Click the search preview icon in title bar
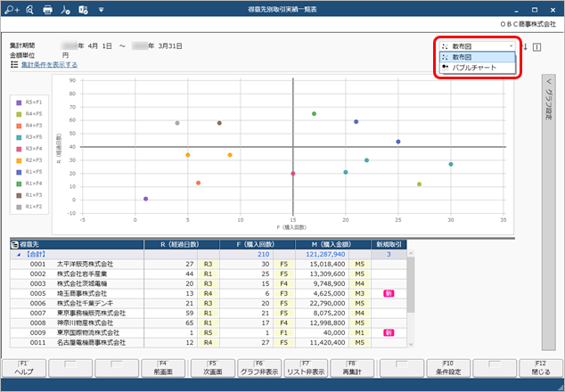The image size is (565, 392). [30, 10]
